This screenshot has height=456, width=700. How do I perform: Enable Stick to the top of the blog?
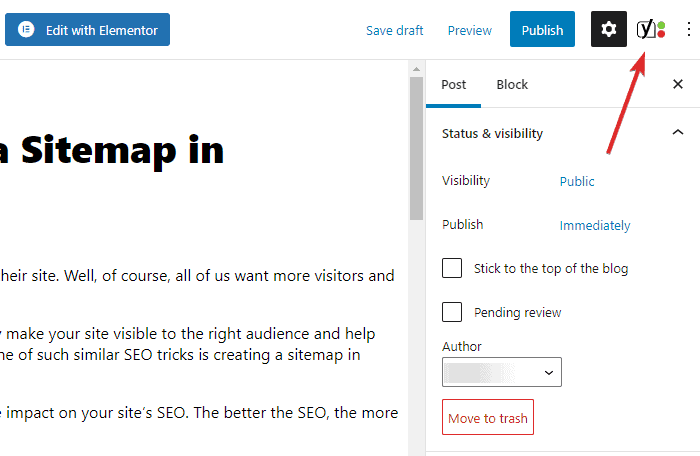[x=452, y=268]
